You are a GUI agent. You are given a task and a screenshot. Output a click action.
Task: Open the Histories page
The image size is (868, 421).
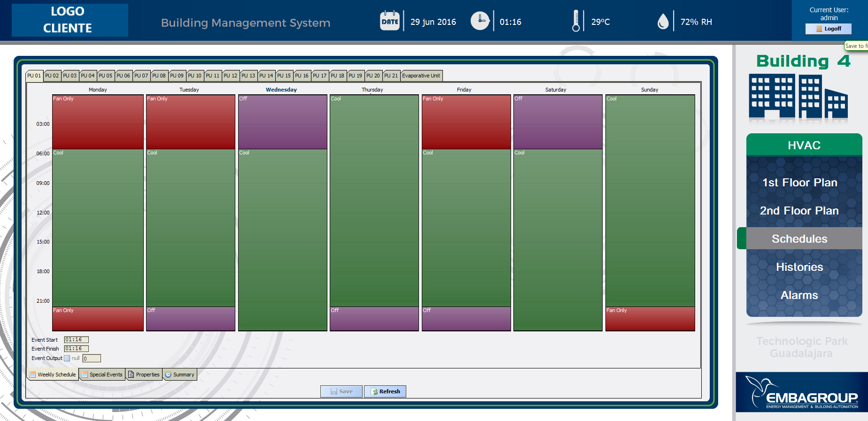point(799,267)
